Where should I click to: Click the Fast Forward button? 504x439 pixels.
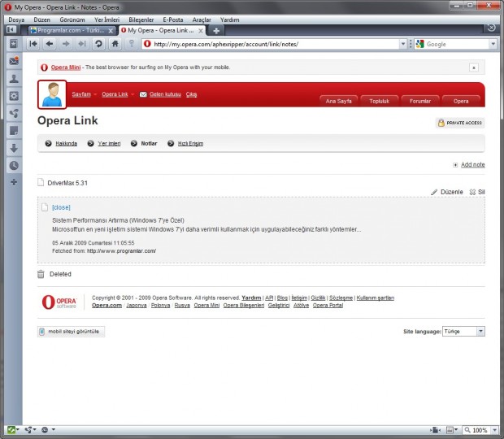82,44
